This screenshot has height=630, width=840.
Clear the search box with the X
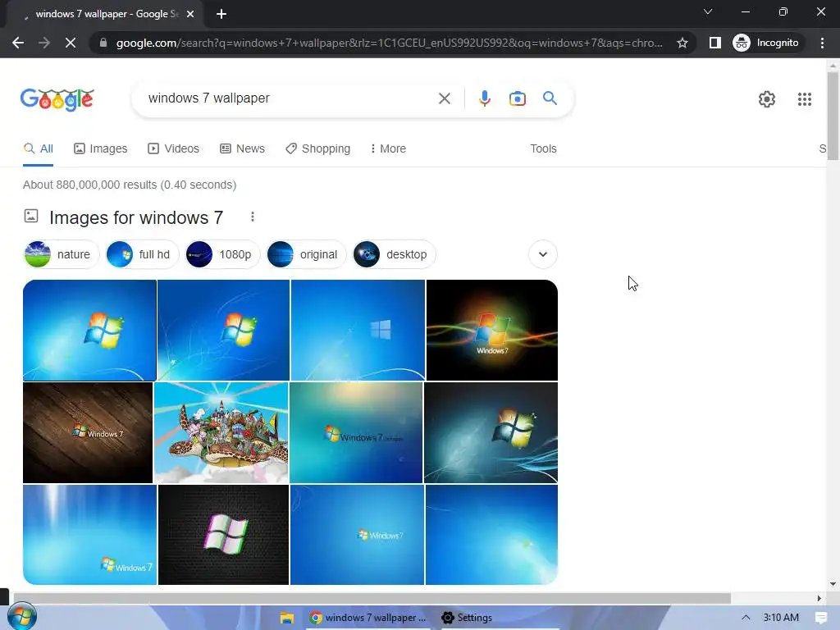click(444, 98)
